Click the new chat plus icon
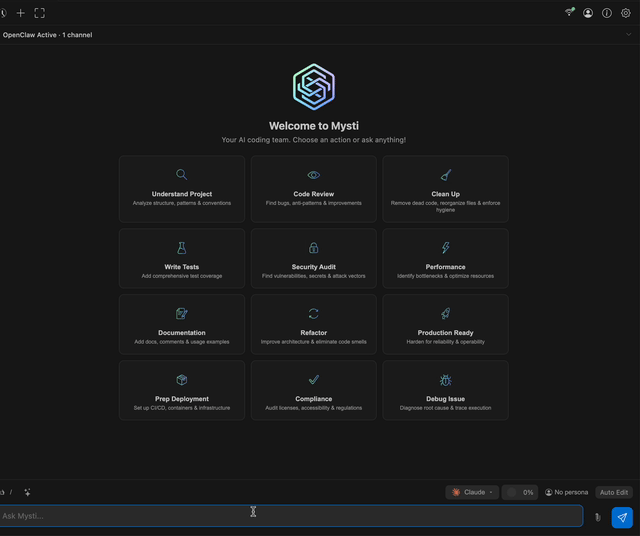The width and height of the screenshot is (640, 536). pos(21,13)
